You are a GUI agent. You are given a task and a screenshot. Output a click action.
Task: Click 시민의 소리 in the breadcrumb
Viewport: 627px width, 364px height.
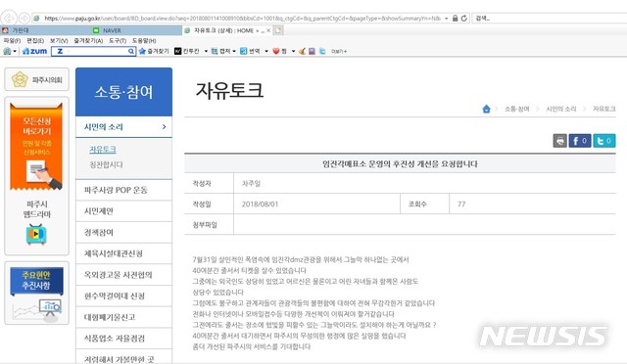(x=561, y=109)
